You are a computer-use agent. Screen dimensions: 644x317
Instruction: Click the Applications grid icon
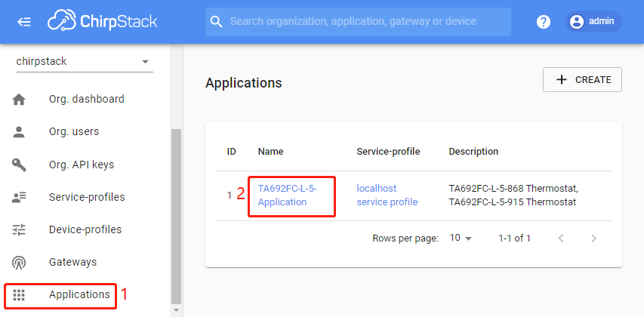click(x=19, y=294)
